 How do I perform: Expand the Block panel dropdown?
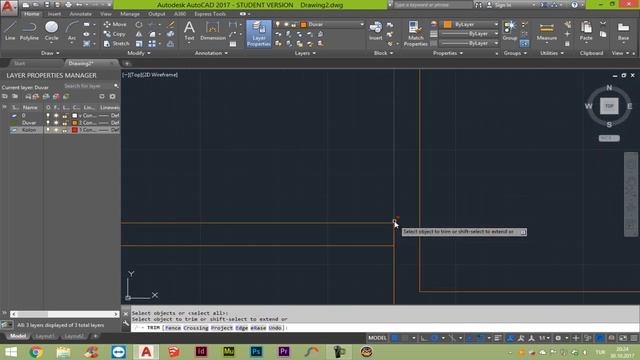384,53
